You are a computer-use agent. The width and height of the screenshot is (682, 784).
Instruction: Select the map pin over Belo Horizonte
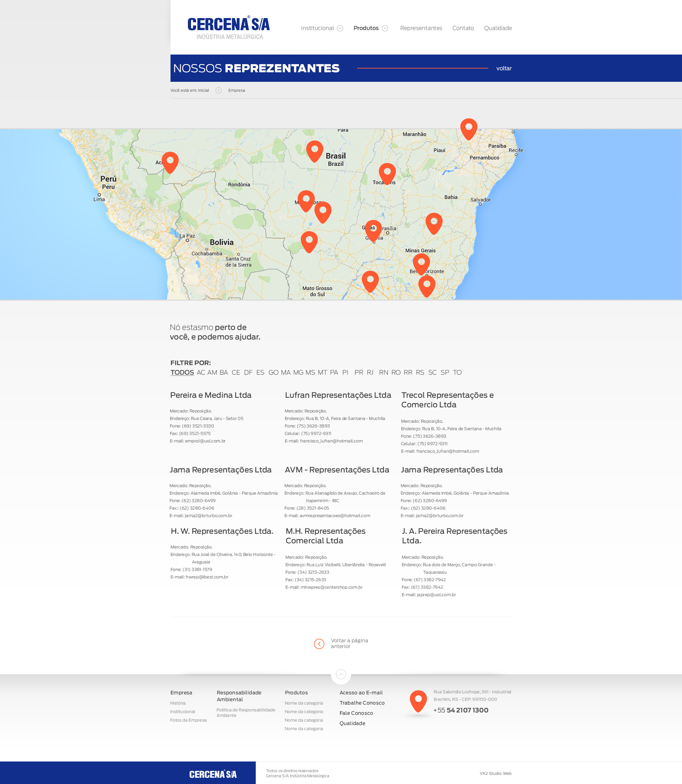point(421,265)
